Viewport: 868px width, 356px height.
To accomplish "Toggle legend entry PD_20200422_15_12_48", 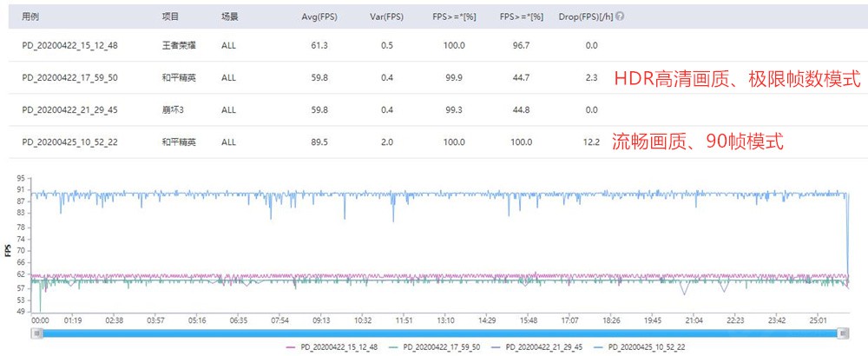I will pos(332,346).
